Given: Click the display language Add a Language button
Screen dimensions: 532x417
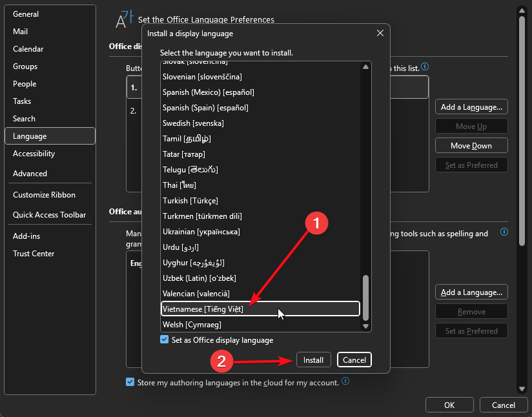Looking at the screenshot, I should coord(471,107).
